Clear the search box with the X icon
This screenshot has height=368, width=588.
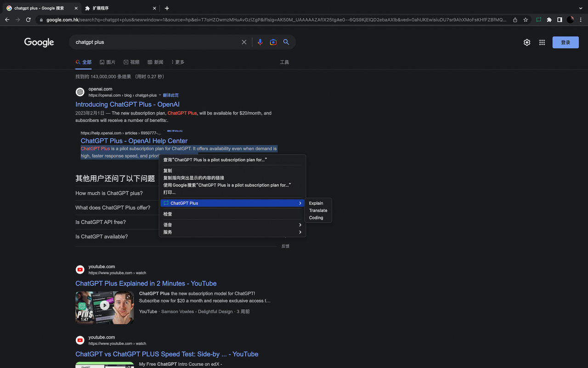244,42
